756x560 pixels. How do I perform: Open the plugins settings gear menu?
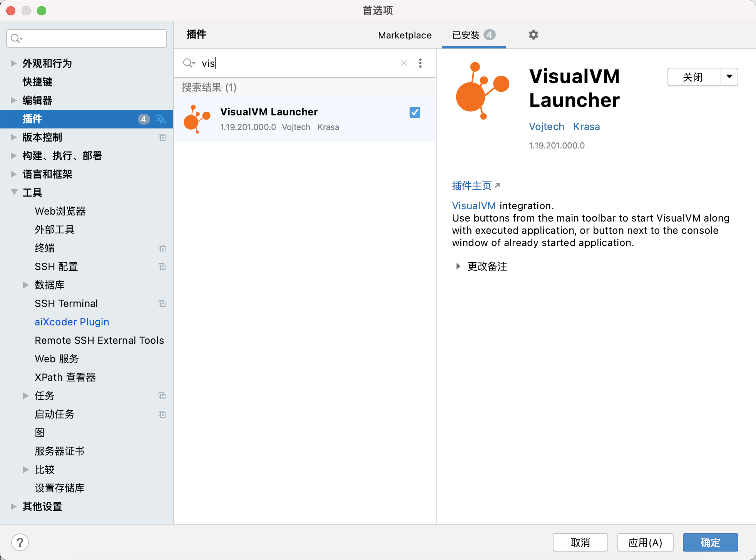533,35
